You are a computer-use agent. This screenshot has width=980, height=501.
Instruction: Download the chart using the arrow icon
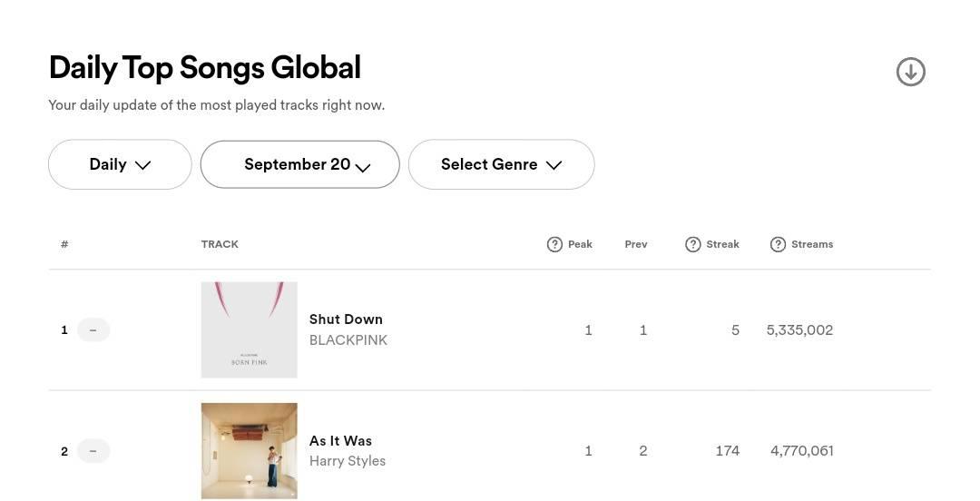[x=911, y=72]
